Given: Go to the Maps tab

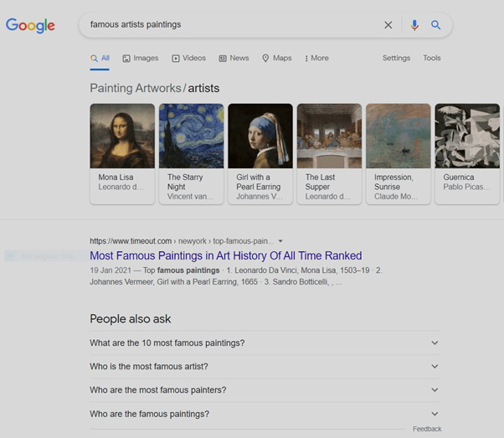Looking at the screenshot, I should tap(277, 59).
